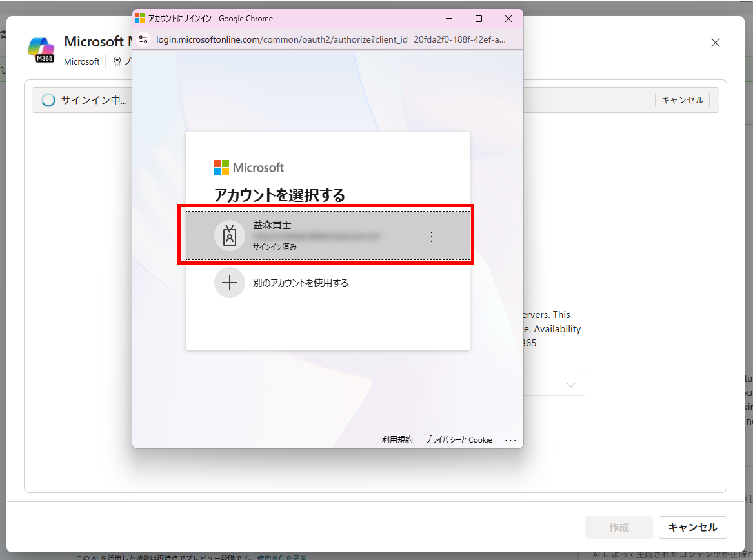Close the Microsoft 365 dialog with X
The width and height of the screenshot is (753, 560).
coord(716,43)
